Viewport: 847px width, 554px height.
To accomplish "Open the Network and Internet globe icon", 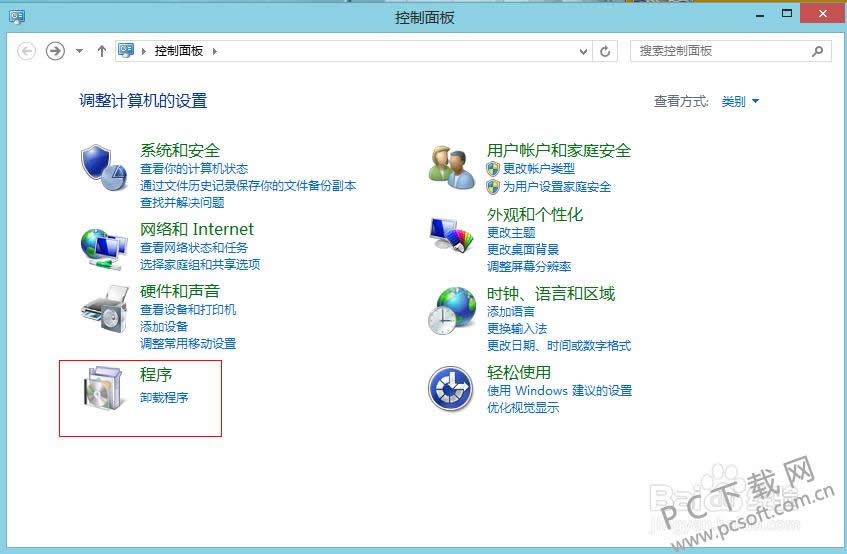I will tap(104, 245).
